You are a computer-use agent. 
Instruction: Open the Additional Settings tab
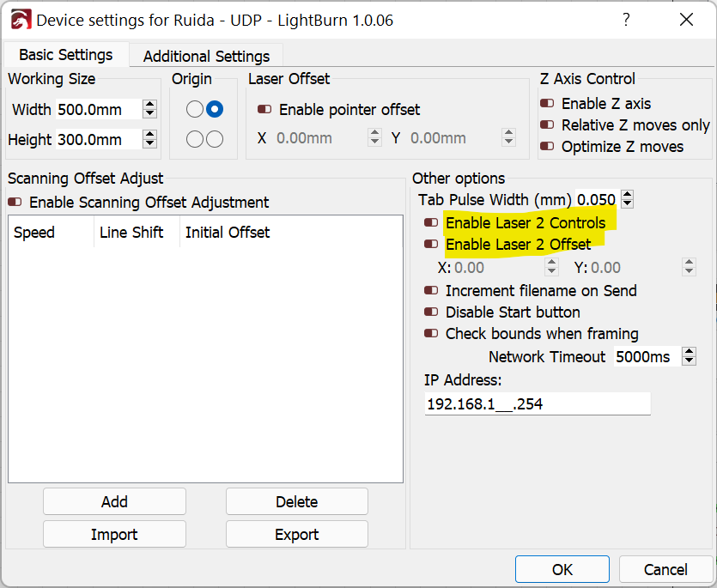pos(206,57)
